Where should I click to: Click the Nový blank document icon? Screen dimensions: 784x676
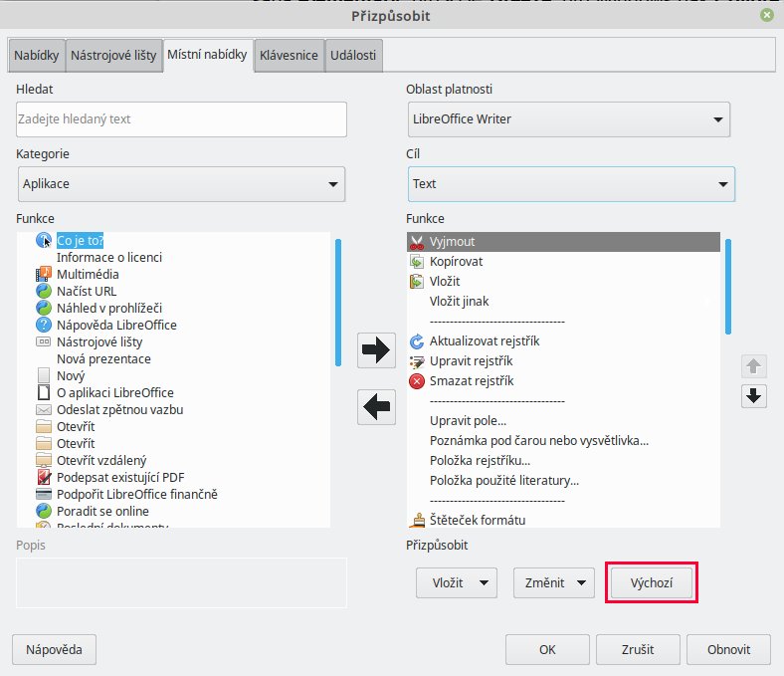(44, 375)
